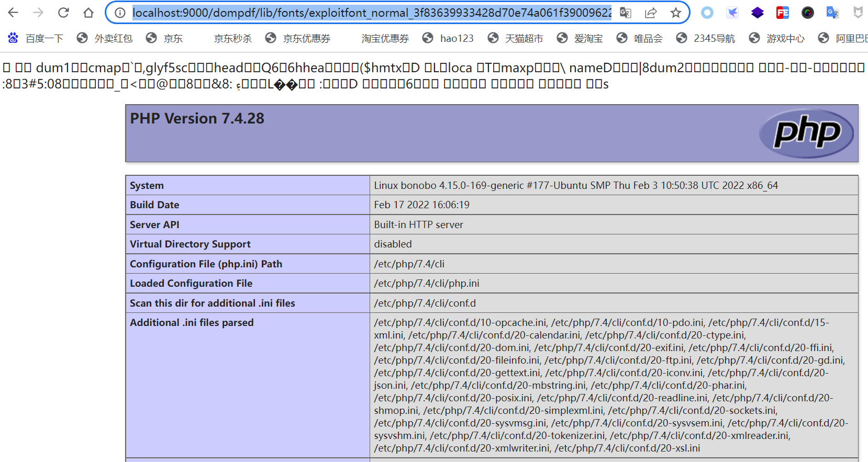Click the PHP logo image
Screen dimensions: 868x462
pyautogui.click(x=806, y=133)
